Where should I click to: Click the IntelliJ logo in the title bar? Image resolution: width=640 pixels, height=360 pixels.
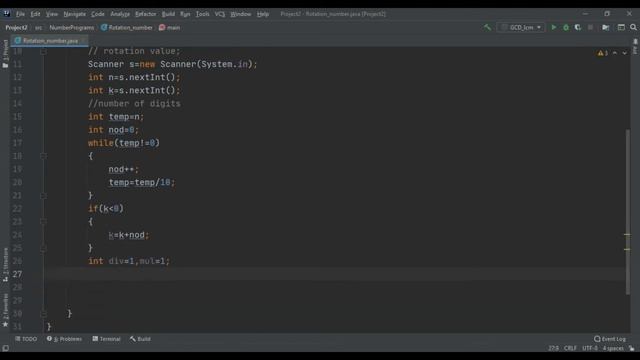pyautogui.click(x=7, y=13)
